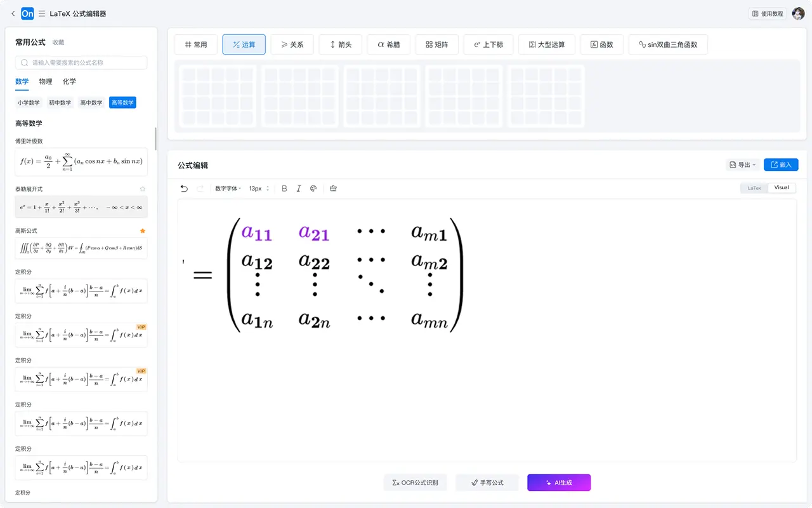Open the 函数 symbol palette

[601, 44]
